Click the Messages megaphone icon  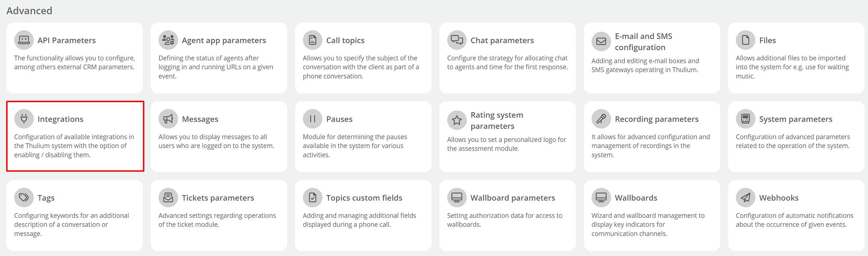[168, 119]
